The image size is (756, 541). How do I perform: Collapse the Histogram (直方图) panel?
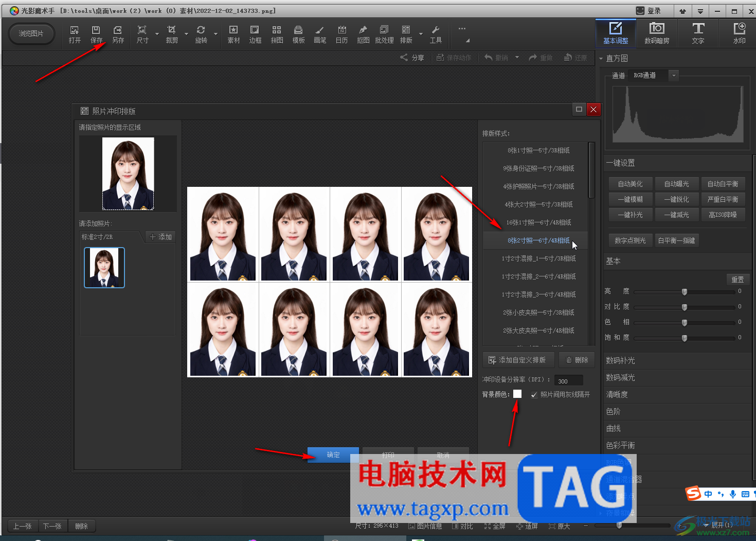[601, 59]
